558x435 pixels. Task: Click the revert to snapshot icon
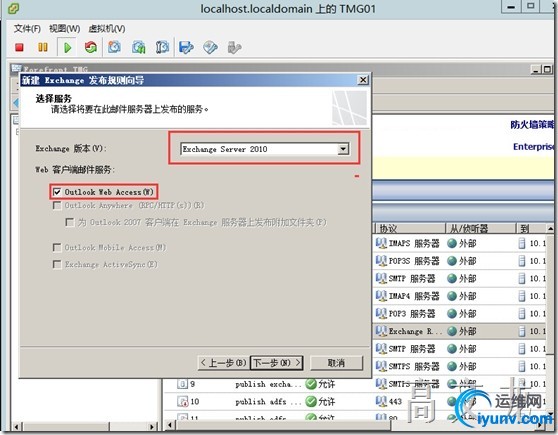[138, 47]
